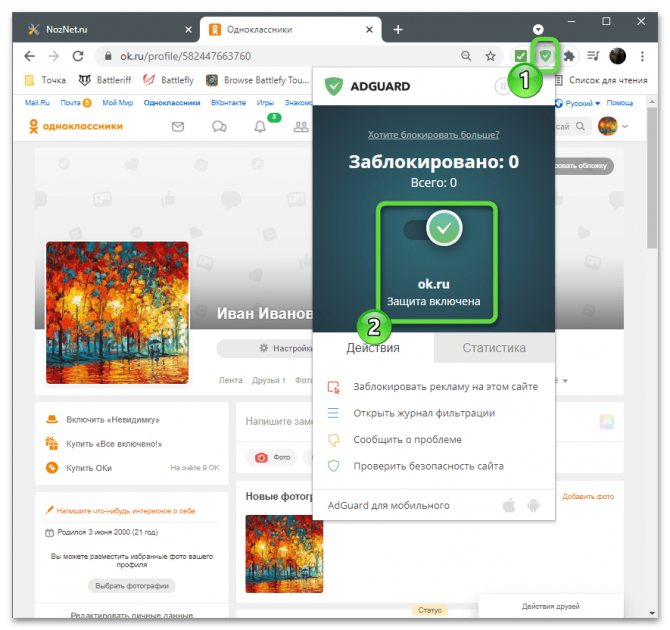Open the messages envelope icon on OK
The image size is (670, 630).
click(x=178, y=127)
